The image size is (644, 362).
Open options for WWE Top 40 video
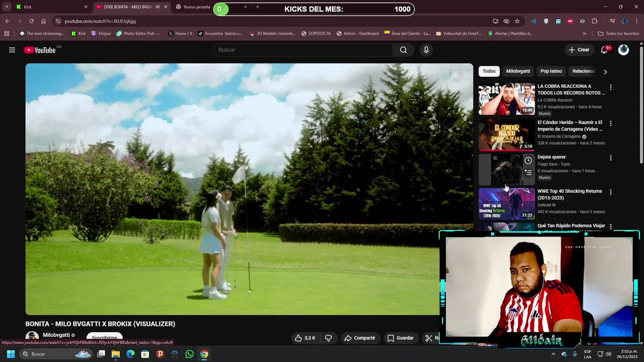[x=611, y=192]
